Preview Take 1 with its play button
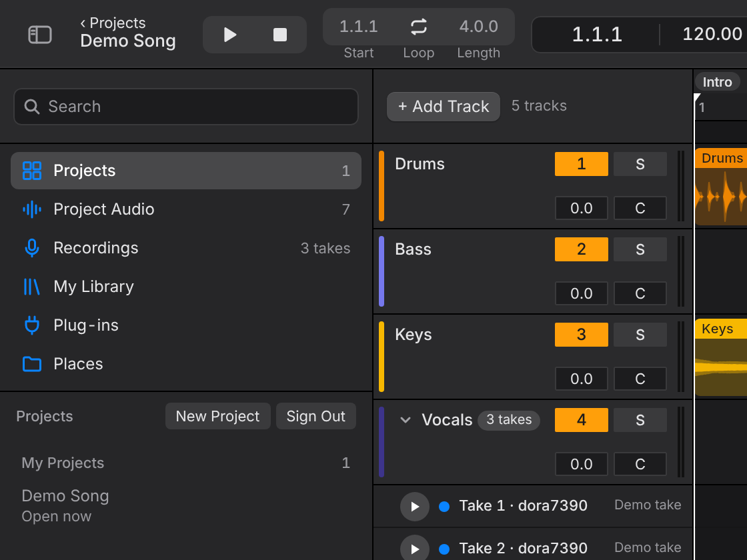Viewport: 747px width, 560px height. (415, 506)
